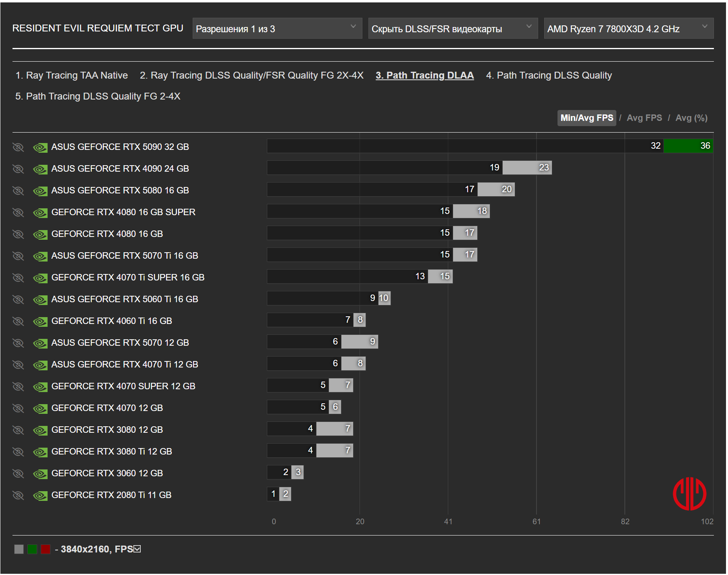Click the NVIDIA logo beside GEFORCE RTX 4070 12 GB
This screenshot has height=575, width=728.
pos(40,409)
